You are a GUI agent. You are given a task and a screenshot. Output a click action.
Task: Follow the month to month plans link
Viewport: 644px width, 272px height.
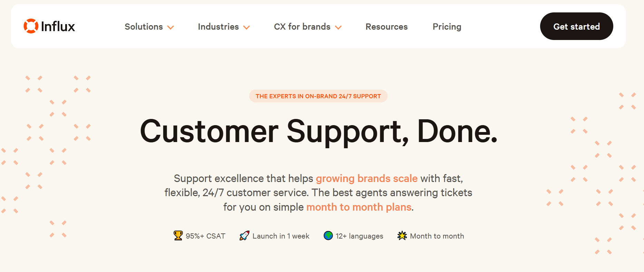[x=359, y=207]
